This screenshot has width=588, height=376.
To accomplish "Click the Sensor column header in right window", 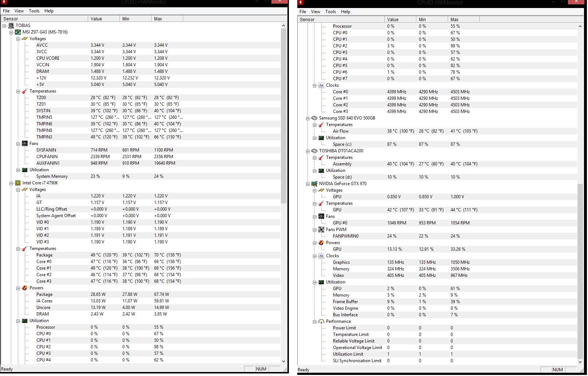I will tap(341, 20).
